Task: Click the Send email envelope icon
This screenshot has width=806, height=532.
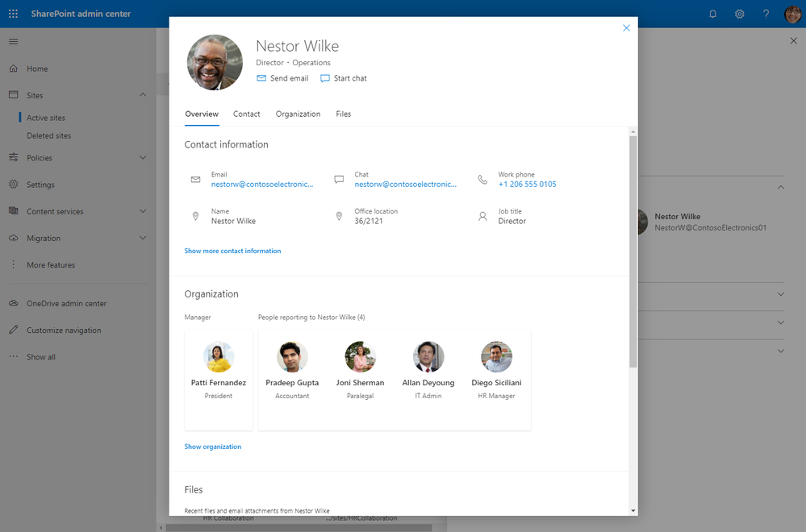Action: 261,78
